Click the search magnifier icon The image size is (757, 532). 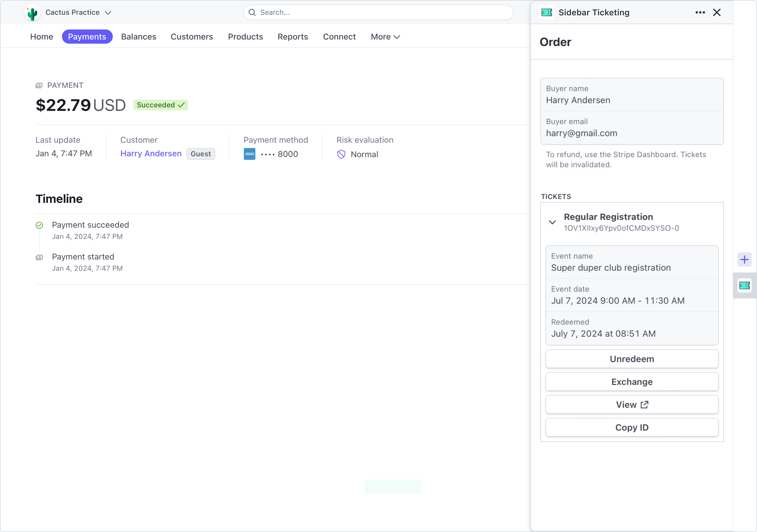pyautogui.click(x=252, y=12)
